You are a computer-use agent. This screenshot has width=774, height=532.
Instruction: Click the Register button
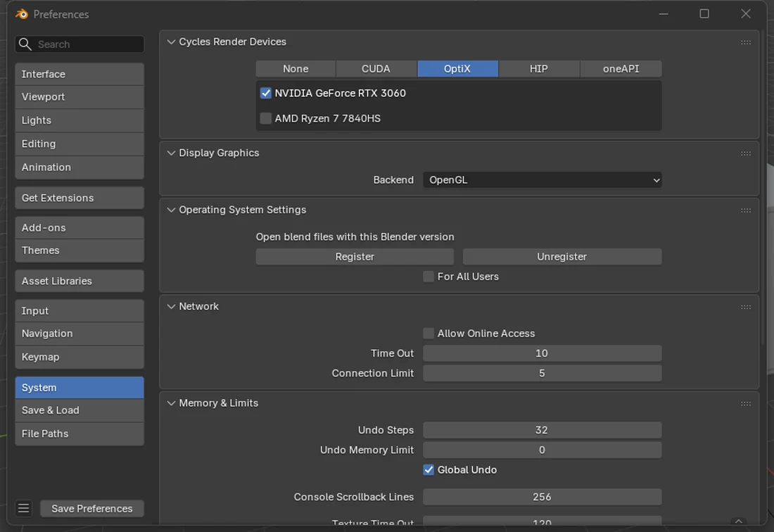[x=355, y=257]
